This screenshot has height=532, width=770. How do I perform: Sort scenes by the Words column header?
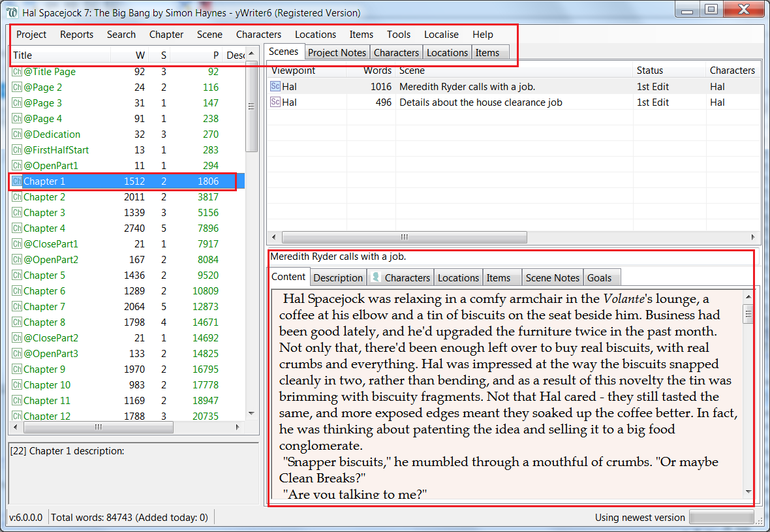tap(379, 70)
